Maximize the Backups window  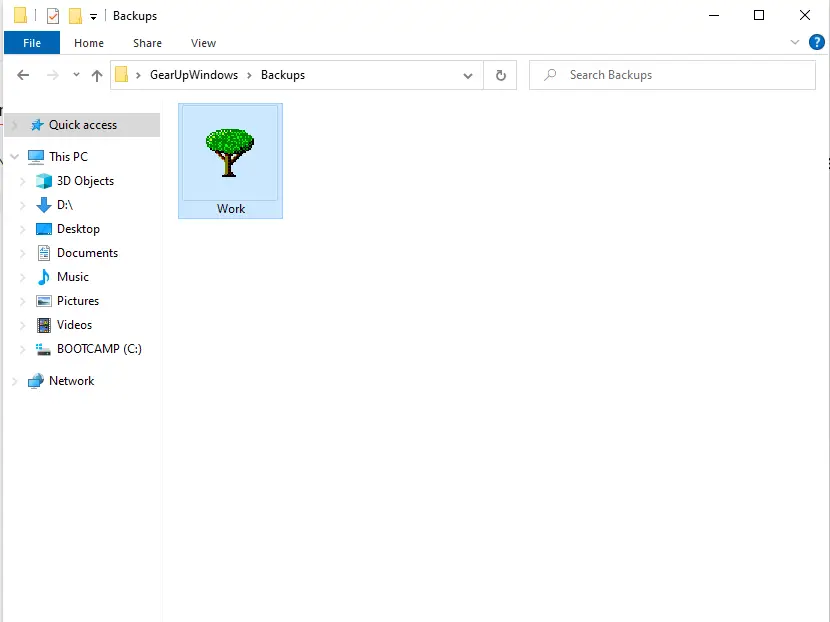coord(759,15)
